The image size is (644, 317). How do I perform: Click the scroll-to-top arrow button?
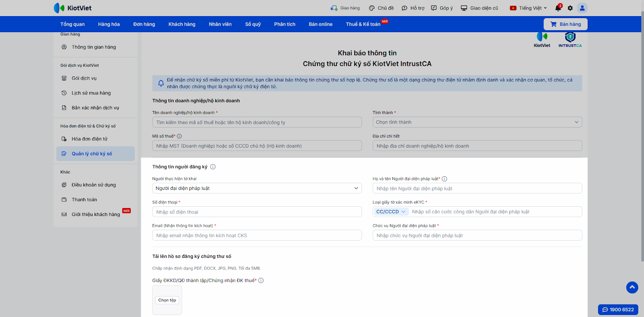[632, 287]
